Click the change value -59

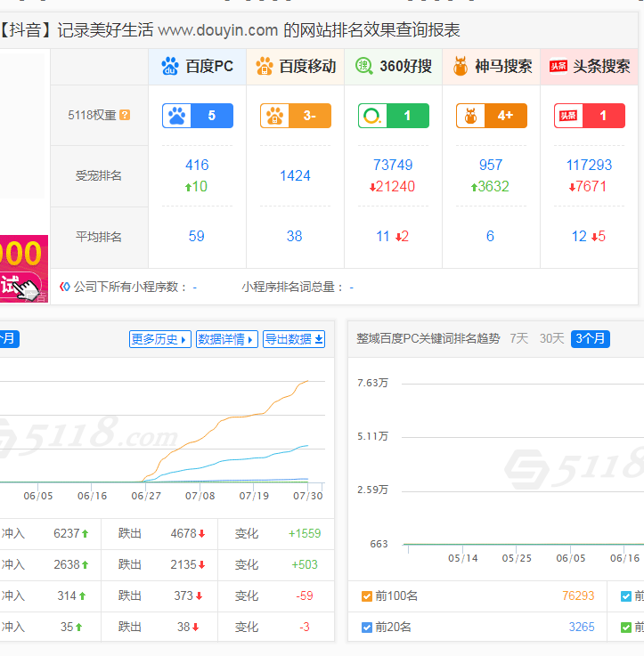click(305, 595)
